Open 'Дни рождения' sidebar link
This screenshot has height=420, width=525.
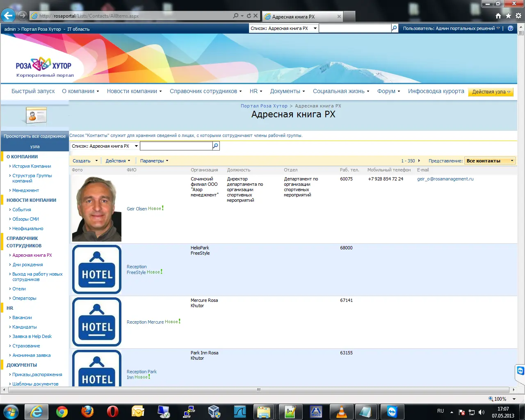tap(27, 265)
